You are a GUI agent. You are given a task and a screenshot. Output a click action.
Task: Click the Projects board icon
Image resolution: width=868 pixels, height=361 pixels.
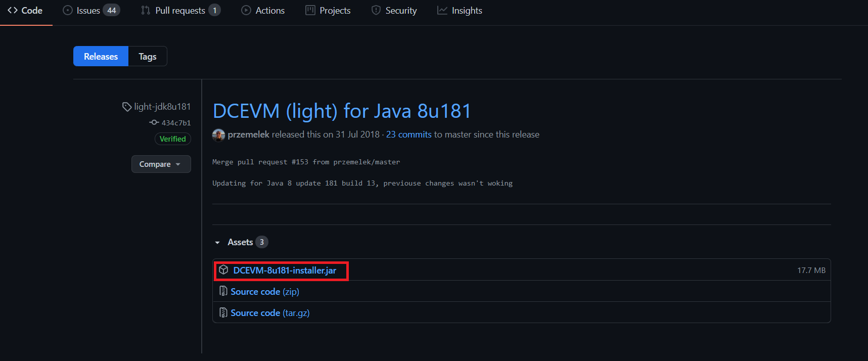click(310, 11)
